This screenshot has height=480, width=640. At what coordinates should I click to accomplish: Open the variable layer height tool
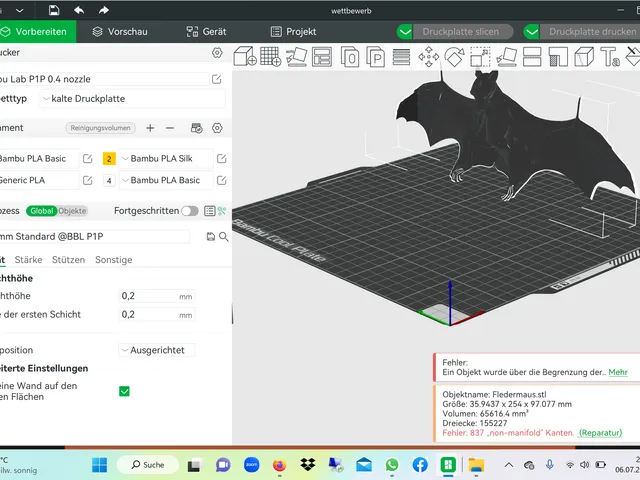(x=401, y=57)
